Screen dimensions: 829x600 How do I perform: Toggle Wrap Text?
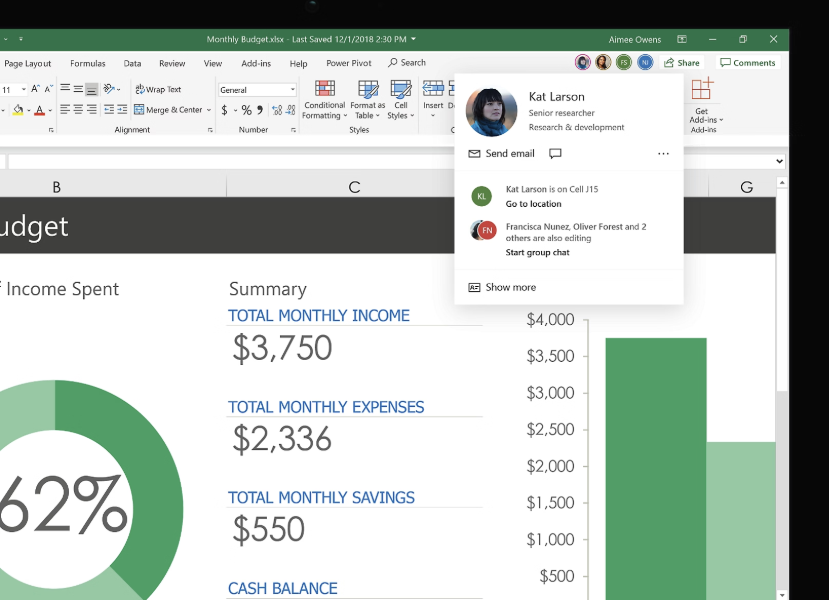[158, 89]
